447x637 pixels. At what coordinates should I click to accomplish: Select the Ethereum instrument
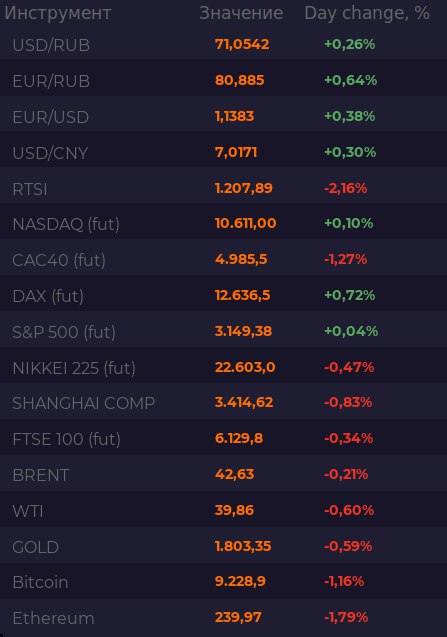pos(224,618)
